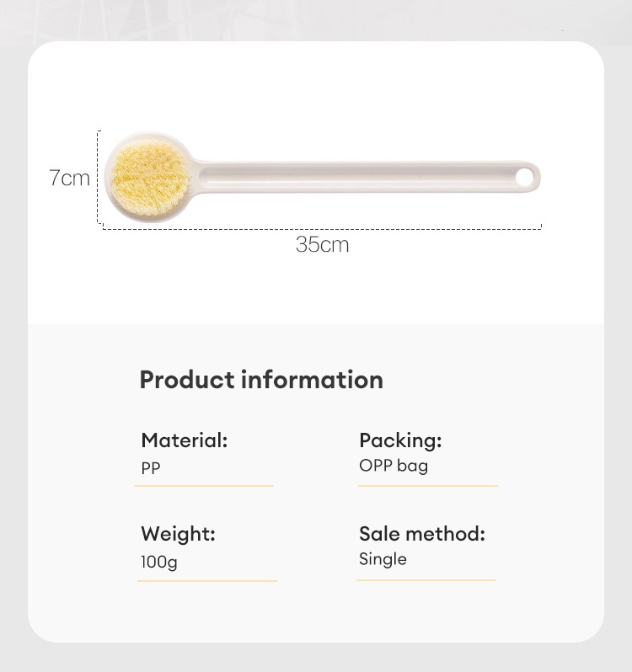This screenshot has height=672, width=632.
Task: Select the PP material value
Action: 150,468
